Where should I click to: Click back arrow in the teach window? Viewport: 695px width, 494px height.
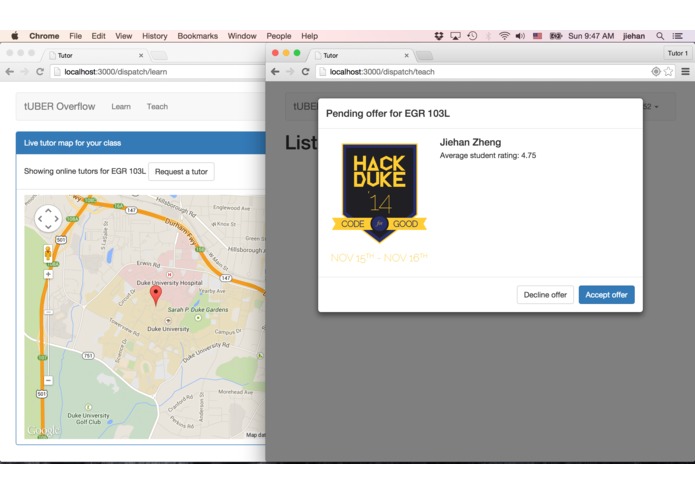tap(275, 71)
